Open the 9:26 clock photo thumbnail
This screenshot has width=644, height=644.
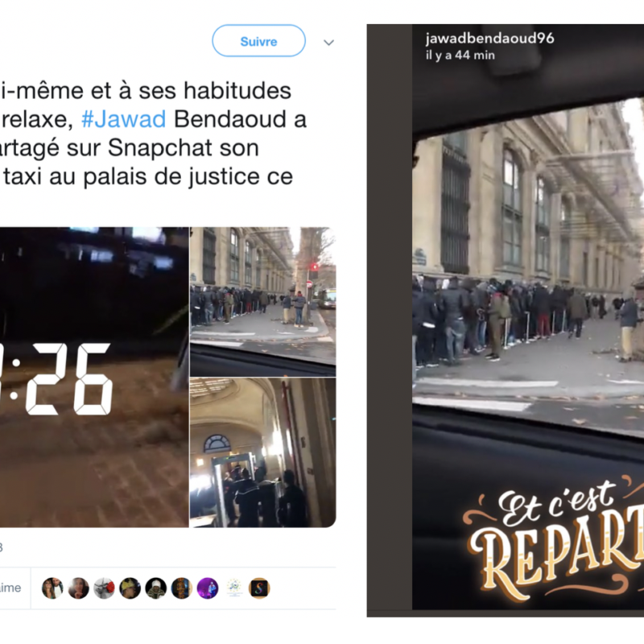94,377
